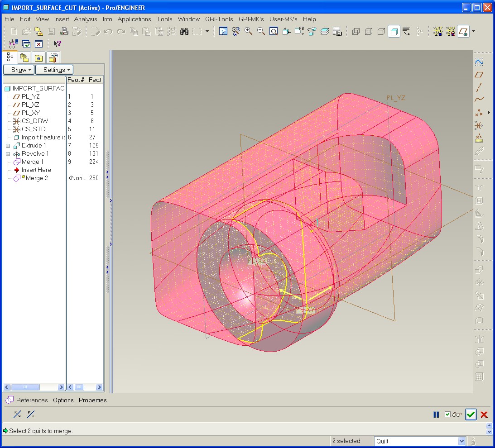
Task: Select the Datum Axis tool
Action: [479, 87]
